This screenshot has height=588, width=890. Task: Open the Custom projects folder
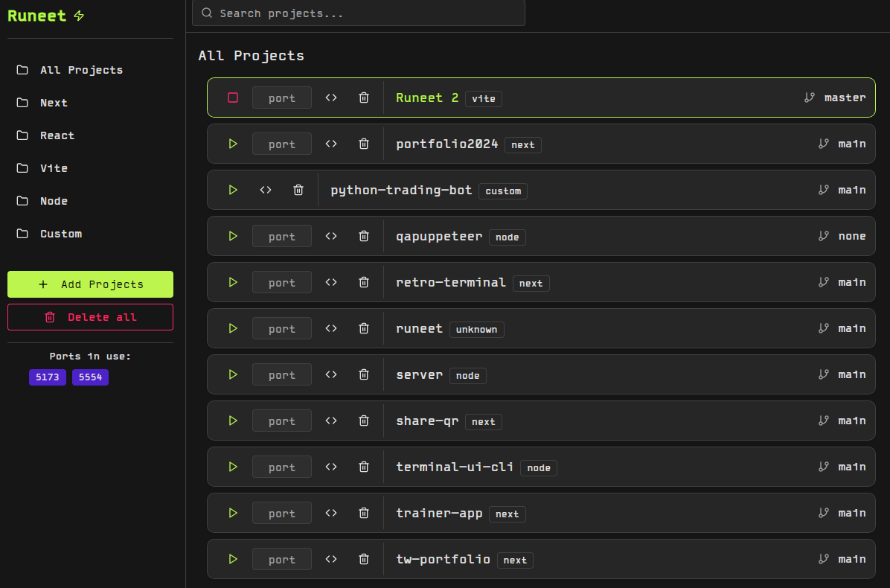click(x=60, y=234)
